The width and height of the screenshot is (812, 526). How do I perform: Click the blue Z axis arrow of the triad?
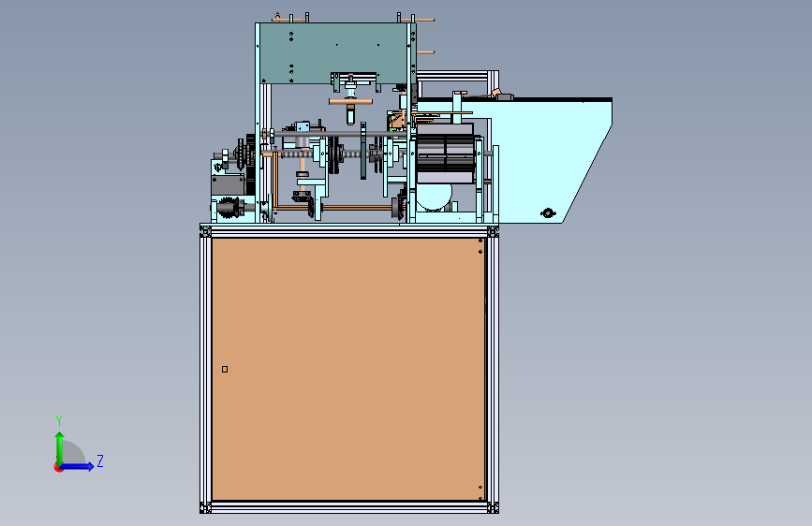click(x=78, y=466)
